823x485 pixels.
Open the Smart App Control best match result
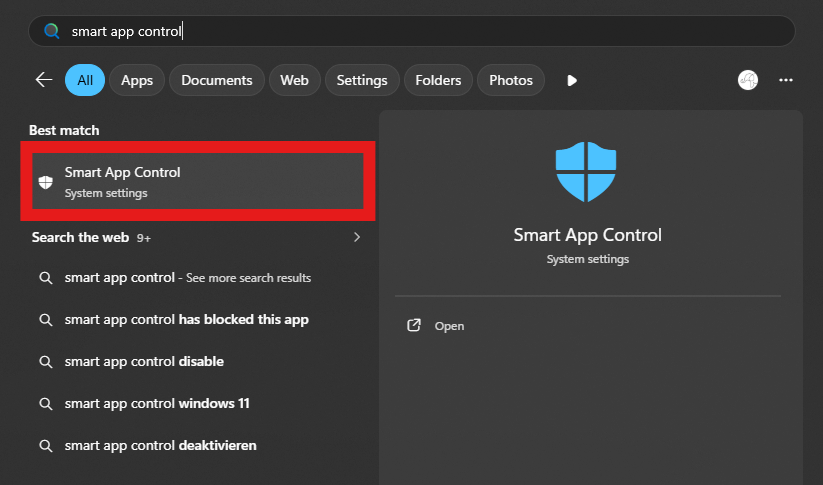198,182
